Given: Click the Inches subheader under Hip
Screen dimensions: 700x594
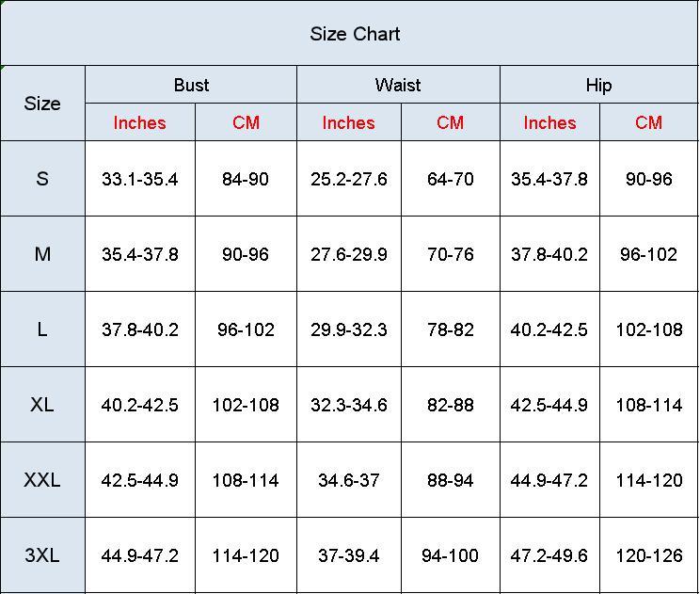Looking at the screenshot, I should 549,122.
